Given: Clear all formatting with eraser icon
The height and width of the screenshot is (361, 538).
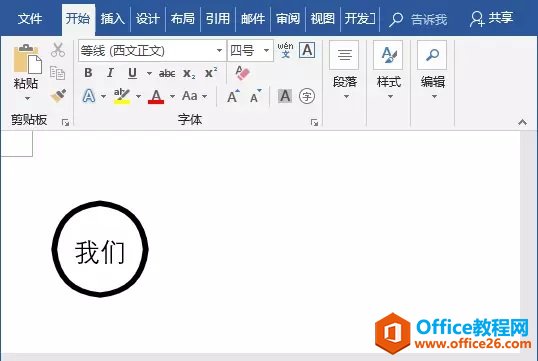Looking at the screenshot, I should click(x=242, y=73).
